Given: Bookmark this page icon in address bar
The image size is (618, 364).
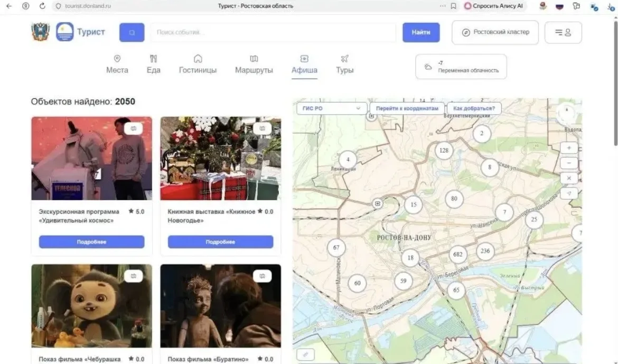Looking at the screenshot, I should tap(454, 6).
